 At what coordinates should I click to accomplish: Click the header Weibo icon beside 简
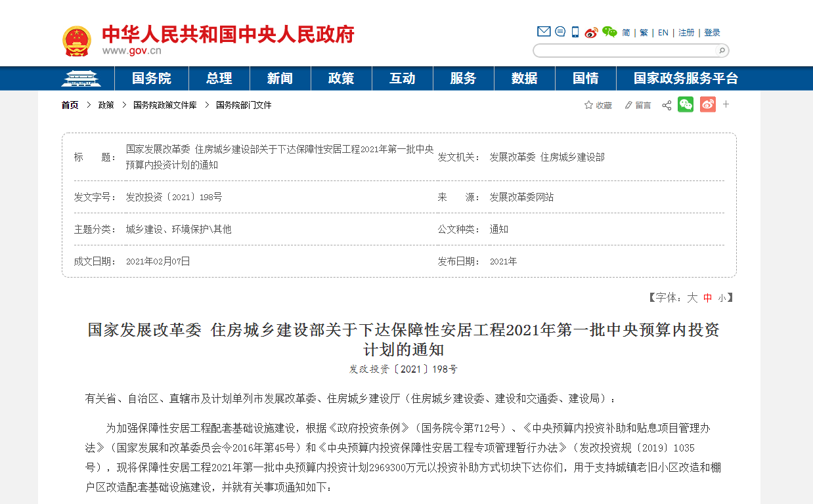coord(592,32)
